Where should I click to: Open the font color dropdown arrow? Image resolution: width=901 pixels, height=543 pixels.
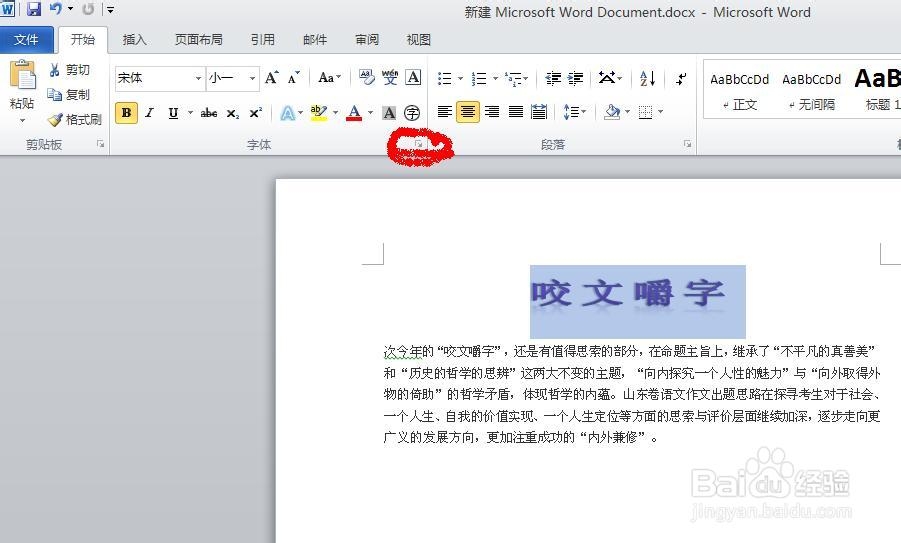pos(371,113)
